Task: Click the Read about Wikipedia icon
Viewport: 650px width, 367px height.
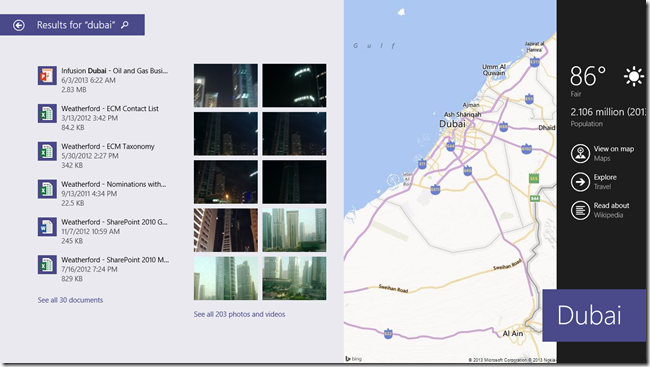Action: click(580, 210)
